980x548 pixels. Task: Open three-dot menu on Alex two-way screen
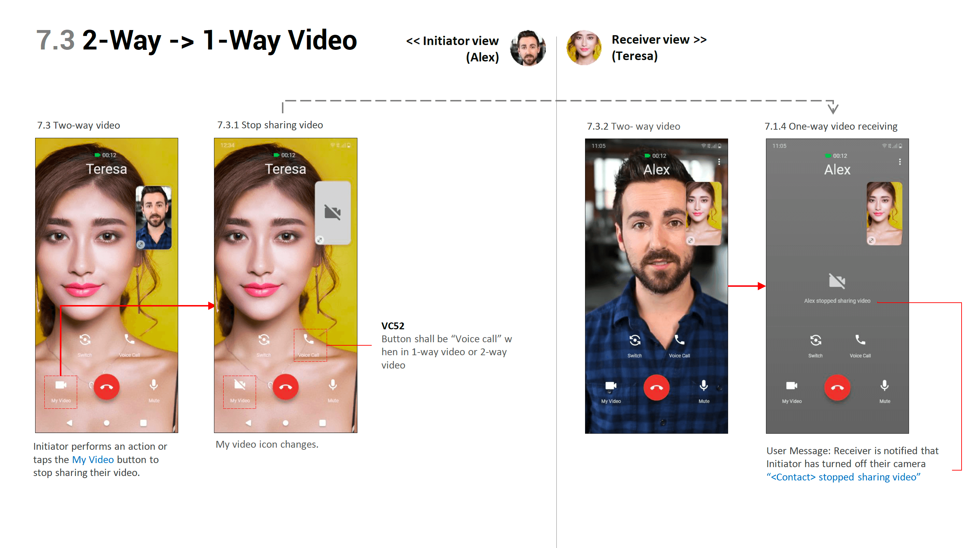tap(719, 162)
